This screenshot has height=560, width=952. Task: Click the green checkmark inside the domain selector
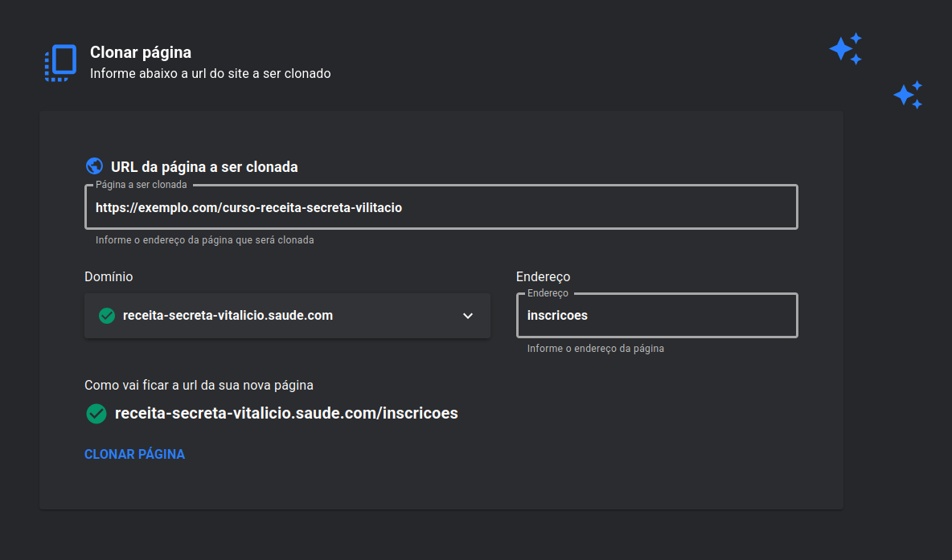point(106,316)
